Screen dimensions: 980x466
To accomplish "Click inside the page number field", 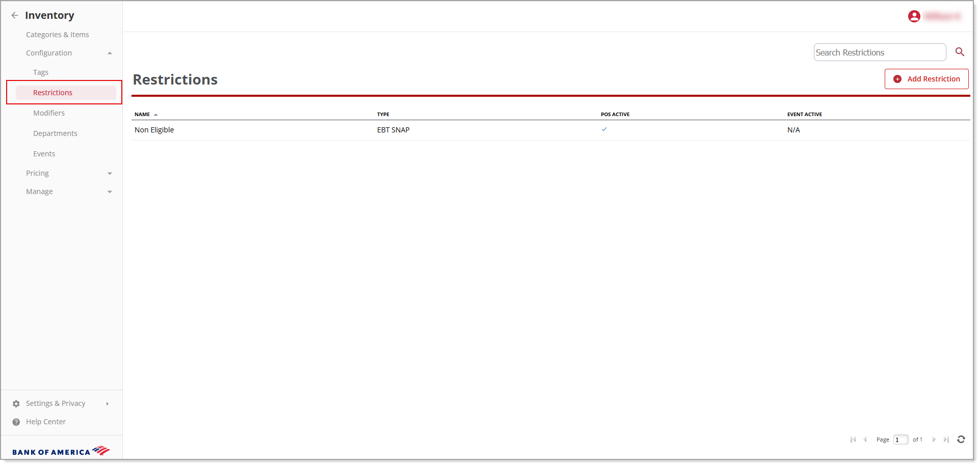I will [x=900, y=440].
